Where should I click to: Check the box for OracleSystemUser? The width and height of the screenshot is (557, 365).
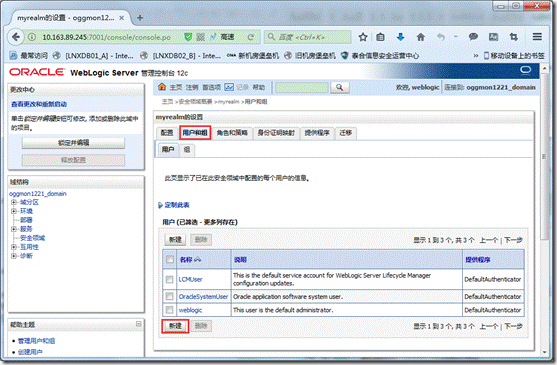[169, 296]
